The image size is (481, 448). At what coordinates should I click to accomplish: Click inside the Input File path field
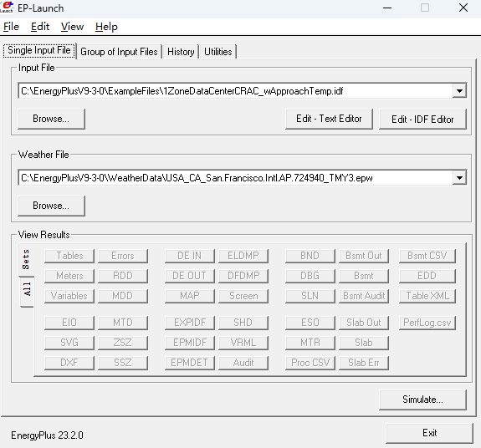point(235,91)
